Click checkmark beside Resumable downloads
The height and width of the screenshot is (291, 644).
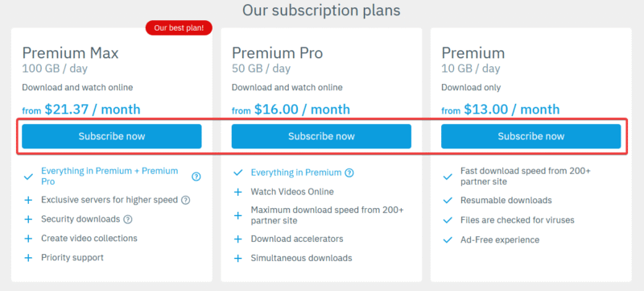click(x=448, y=201)
